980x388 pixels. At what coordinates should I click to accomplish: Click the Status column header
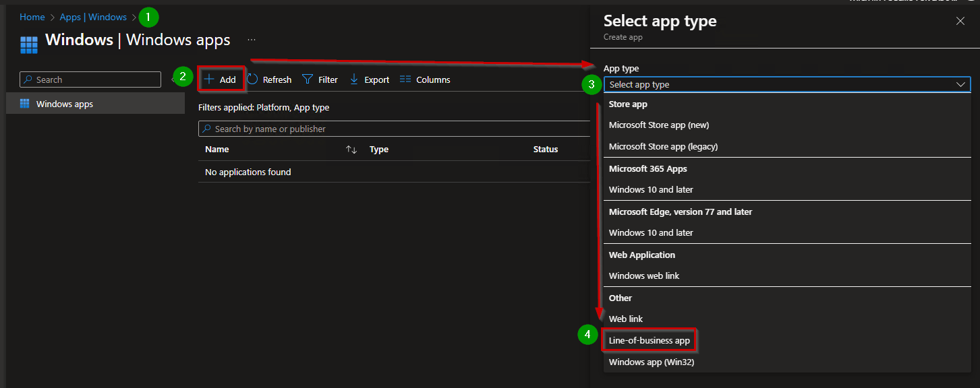(x=546, y=149)
